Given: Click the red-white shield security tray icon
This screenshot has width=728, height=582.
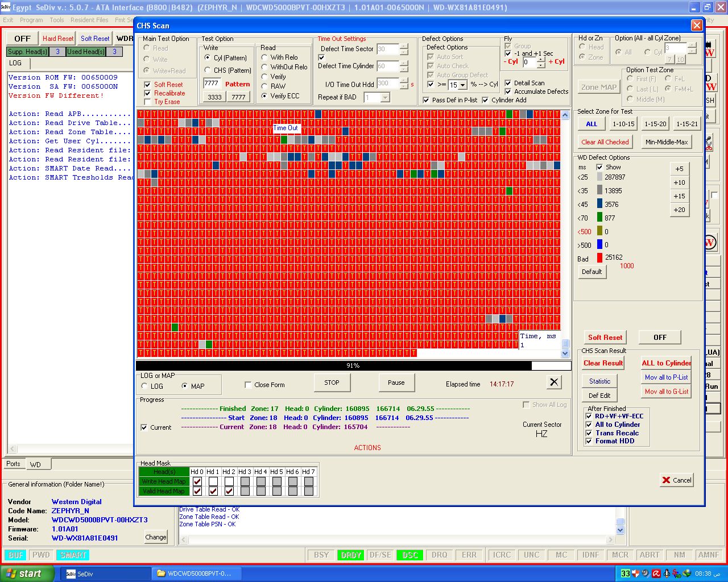Looking at the screenshot, I should pos(636,573).
